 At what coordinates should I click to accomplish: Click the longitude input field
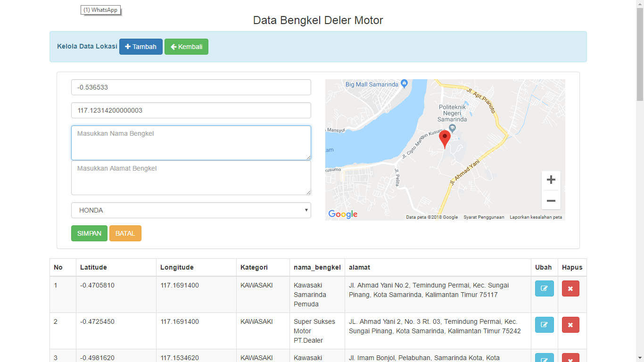(191, 110)
